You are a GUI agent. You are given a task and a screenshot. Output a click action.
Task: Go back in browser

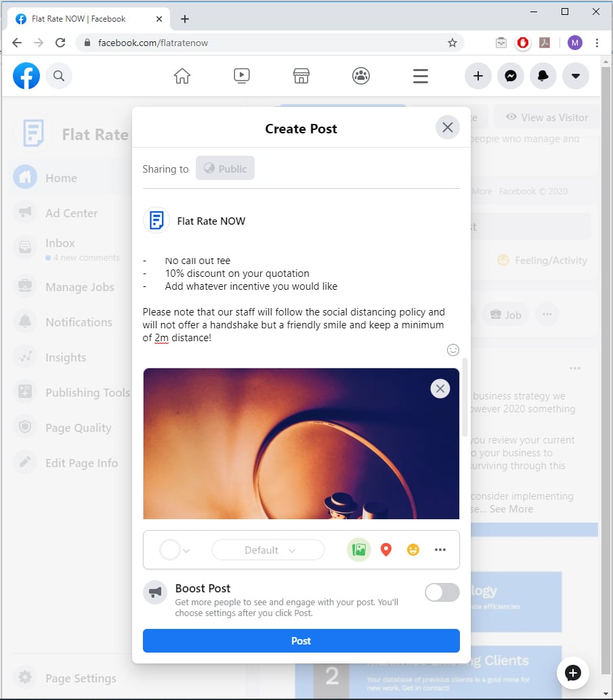(17, 43)
